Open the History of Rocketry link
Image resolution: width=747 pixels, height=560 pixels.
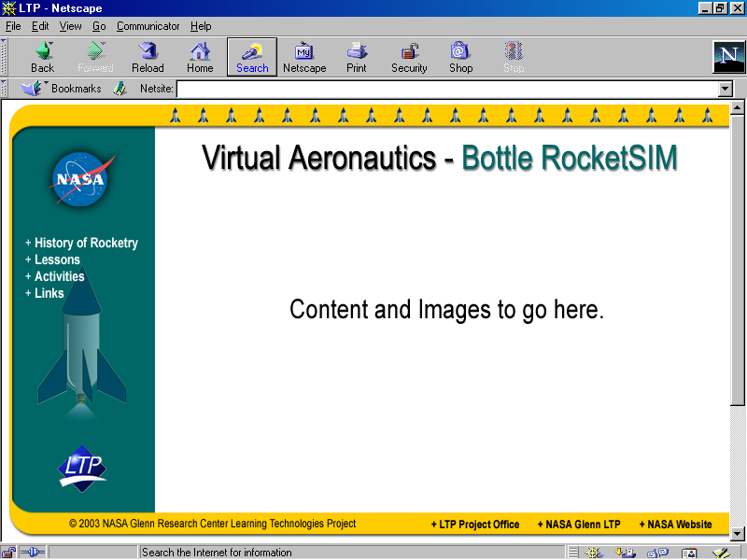[x=86, y=243]
